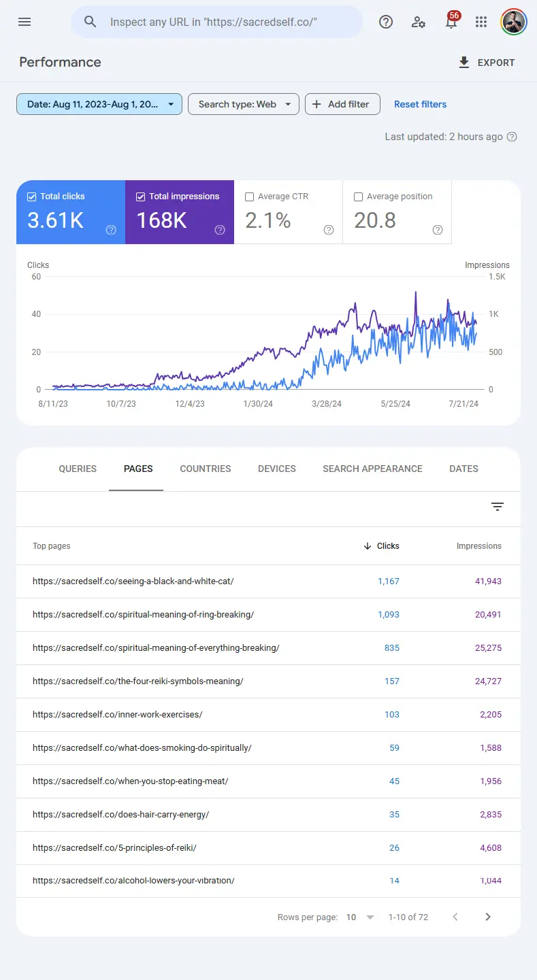Export the performance report
Screen dimensions: 537x980
click(x=487, y=62)
